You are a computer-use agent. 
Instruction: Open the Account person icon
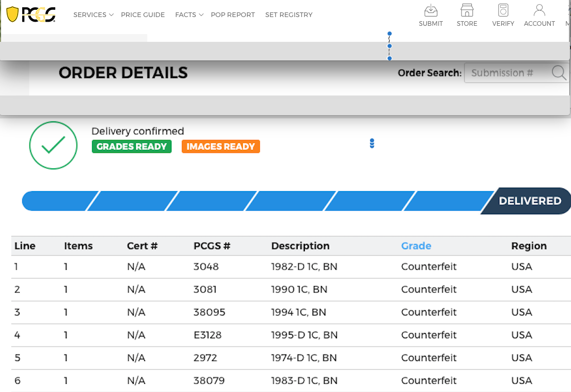tap(539, 10)
